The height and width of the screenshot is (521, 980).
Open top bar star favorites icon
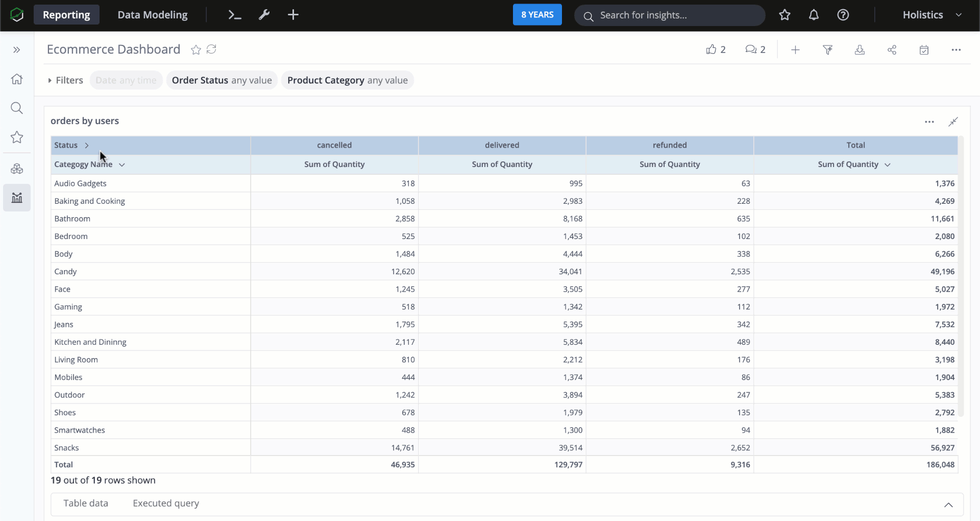coord(785,15)
